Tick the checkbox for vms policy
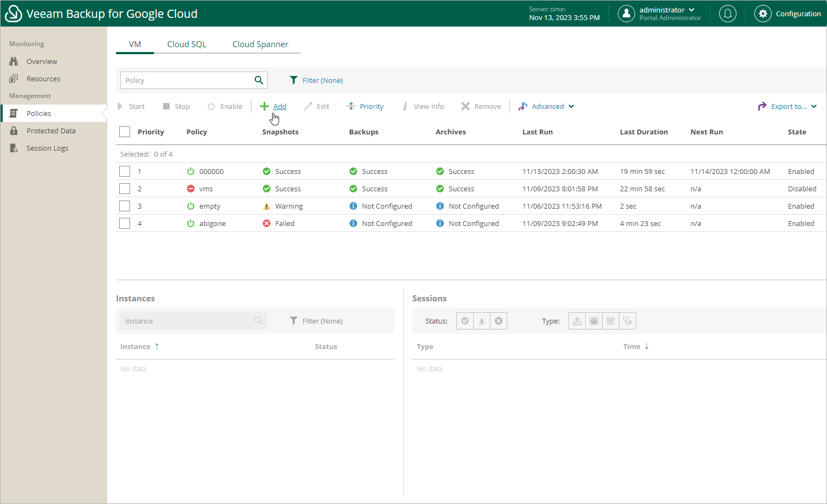 (x=125, y=189)
